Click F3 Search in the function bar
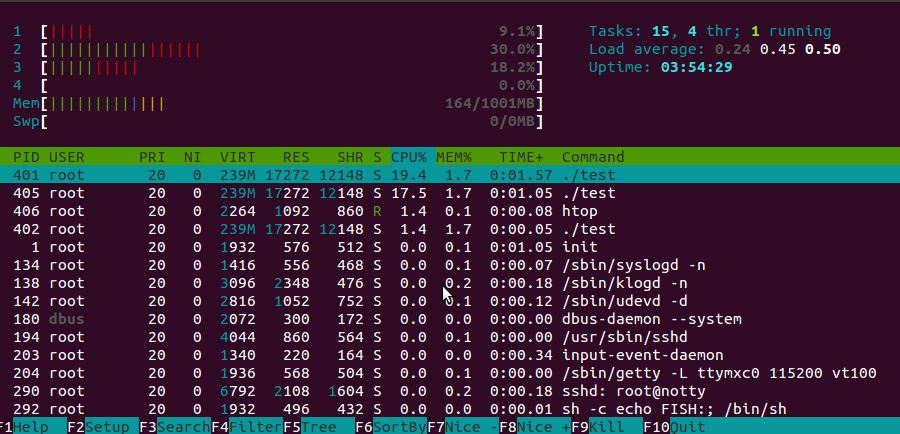900x434 pixels. (174, 427)
